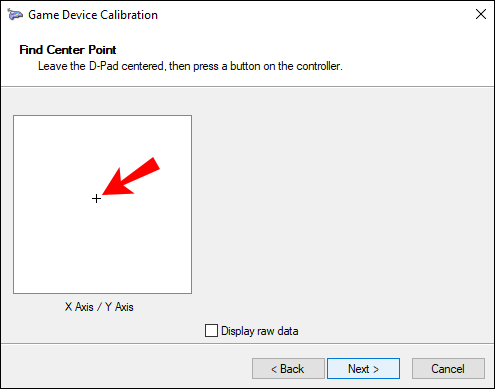The width and height of the screenshot is (495, 389).
Task: Click empty title bar area beside the title
Action: point(313,15)
